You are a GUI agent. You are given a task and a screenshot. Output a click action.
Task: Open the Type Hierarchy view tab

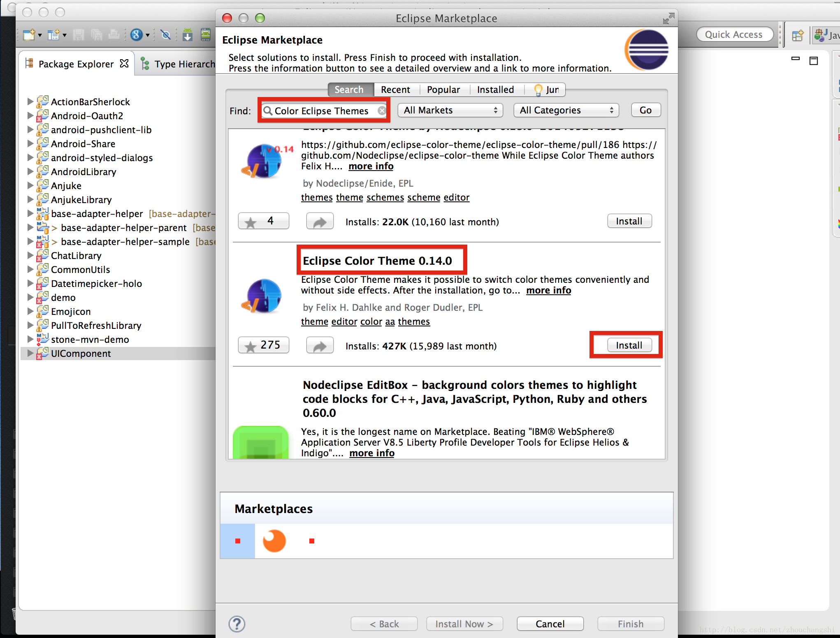(177, 64)
